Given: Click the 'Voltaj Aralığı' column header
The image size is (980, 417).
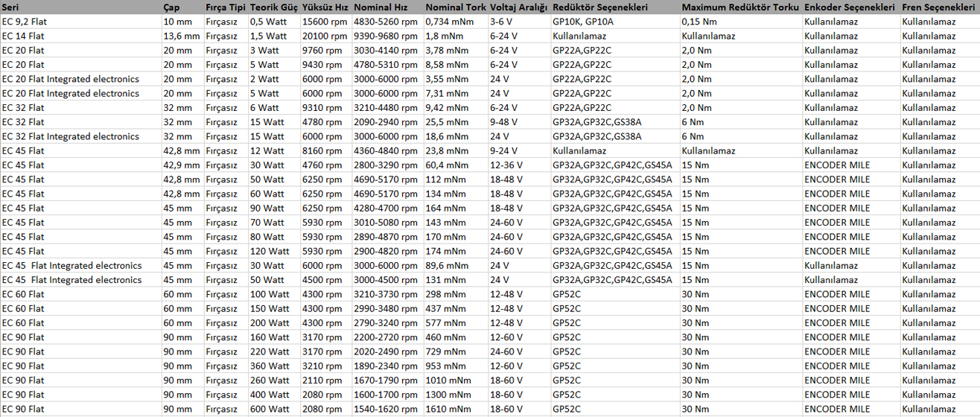Looking at the screenshot, I should (x=519, y=7).
